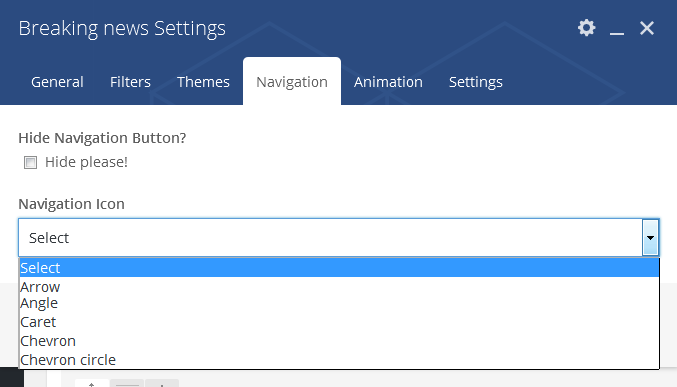Pick Chevron circle from the dropdown options
This screenshot has width=677, height=387.
pos(339,360)
